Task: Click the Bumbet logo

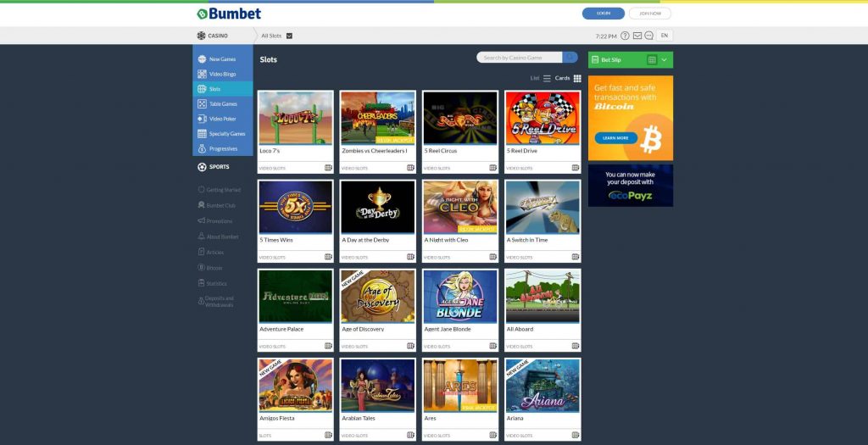Action: (x=229, y=14)
